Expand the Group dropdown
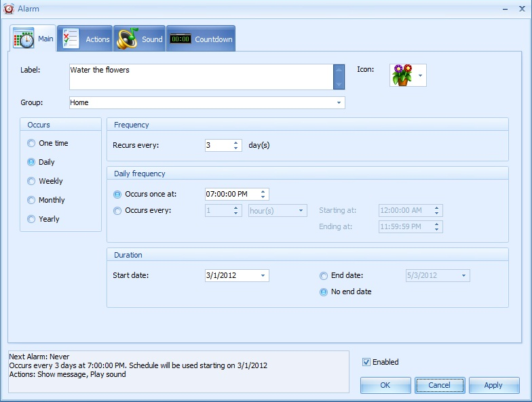 coord(339,103)
